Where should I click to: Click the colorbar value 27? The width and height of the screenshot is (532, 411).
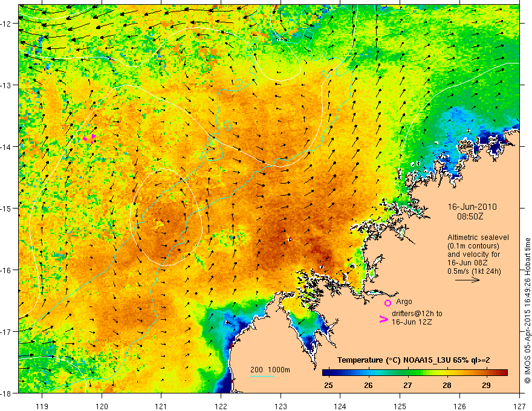coord(407,385)
